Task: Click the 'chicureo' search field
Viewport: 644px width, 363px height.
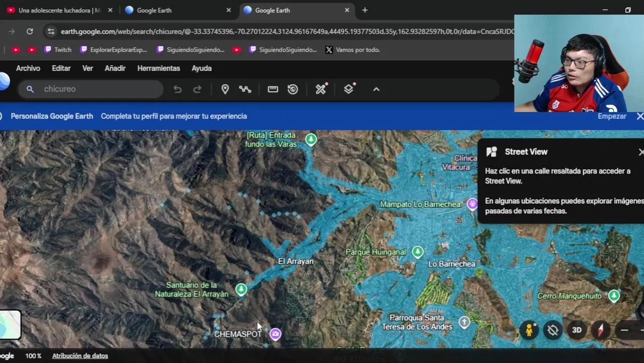Action: 91,89
